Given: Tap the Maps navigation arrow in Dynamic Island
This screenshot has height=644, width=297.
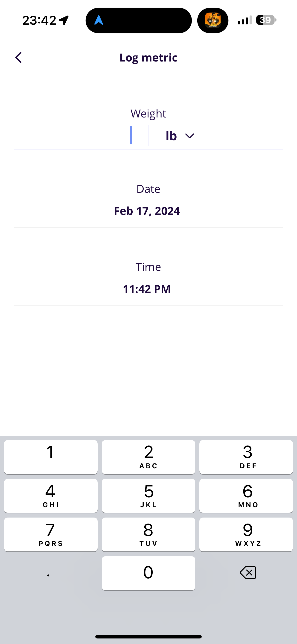Looking at the screenshot, I should coord(99,20).
